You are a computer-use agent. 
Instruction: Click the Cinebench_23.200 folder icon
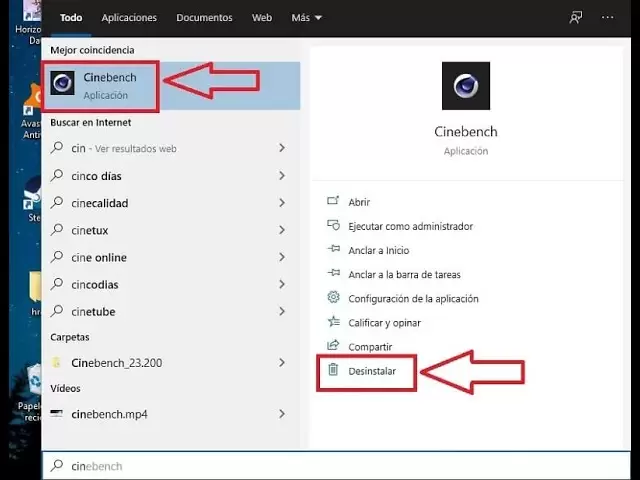click(x=57, y=362)
